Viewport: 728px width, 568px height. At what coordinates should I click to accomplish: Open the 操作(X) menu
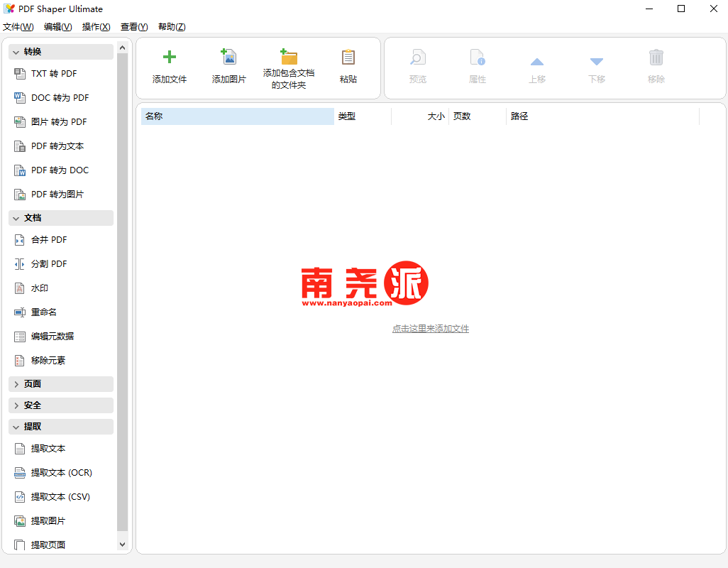(96, 27)
